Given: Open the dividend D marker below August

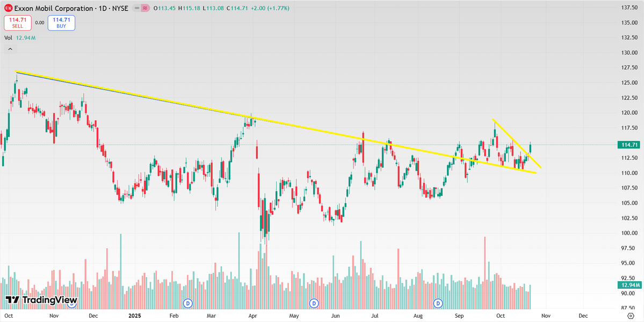Looking at the screenshot, I should click(x=439, y=304).
